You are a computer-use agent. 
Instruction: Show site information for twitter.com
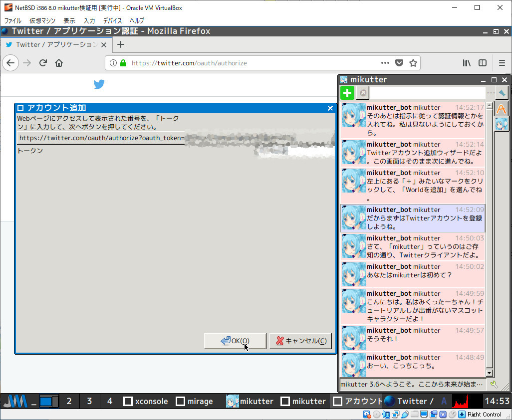(x=113, y=63)
